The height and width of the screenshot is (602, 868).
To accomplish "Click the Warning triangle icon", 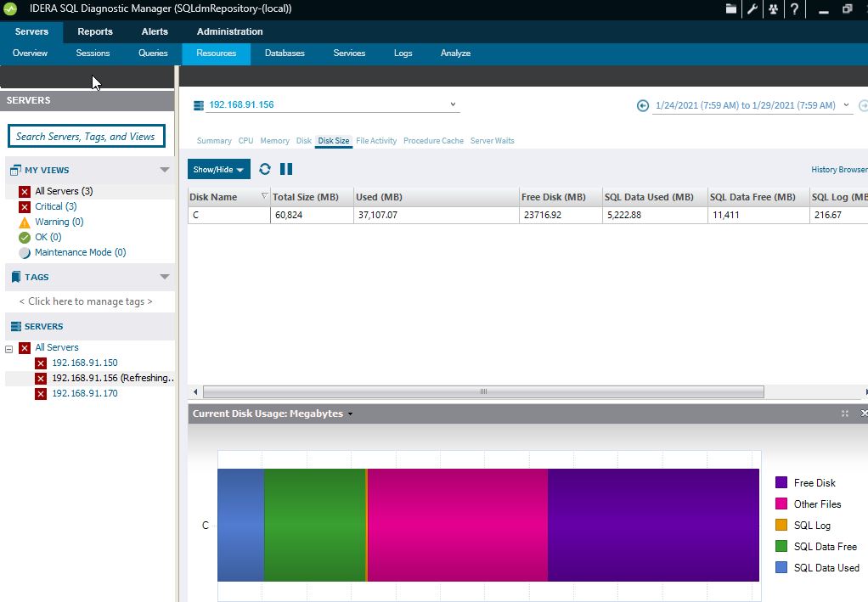I will coord(25,222).
